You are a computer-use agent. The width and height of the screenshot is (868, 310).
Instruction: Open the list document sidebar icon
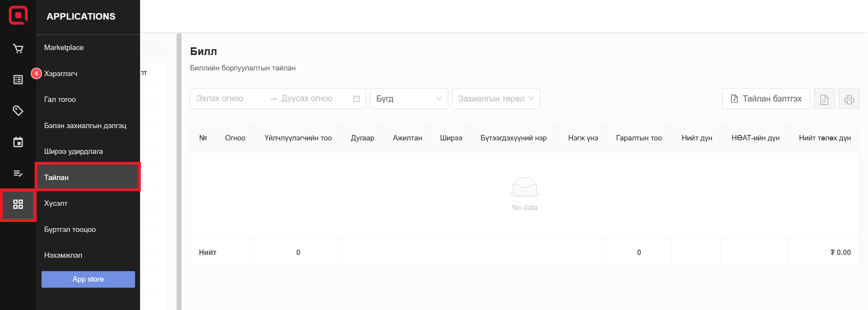(18, 80)
